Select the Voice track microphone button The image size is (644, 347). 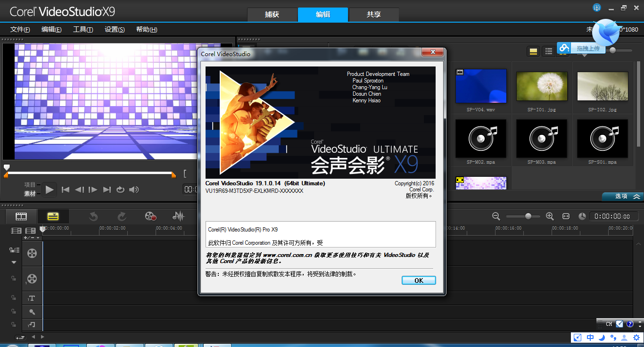tap(32, 312)
